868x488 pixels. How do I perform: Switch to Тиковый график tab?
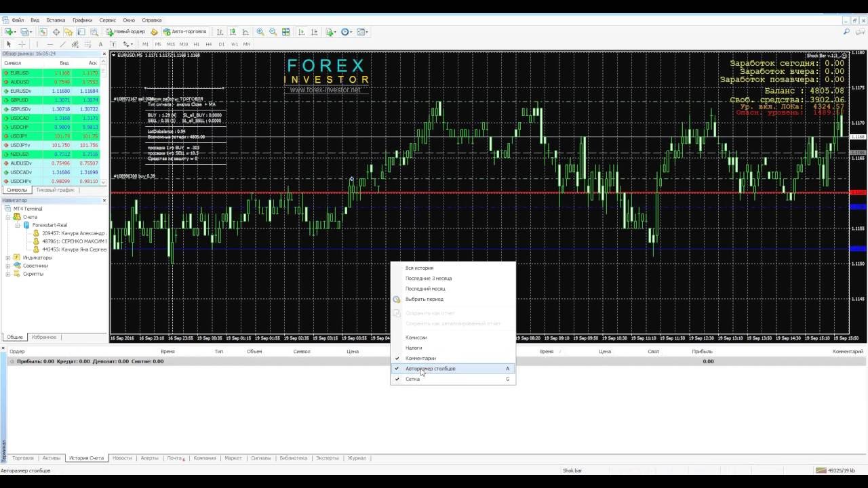click(x=56, y=190)
